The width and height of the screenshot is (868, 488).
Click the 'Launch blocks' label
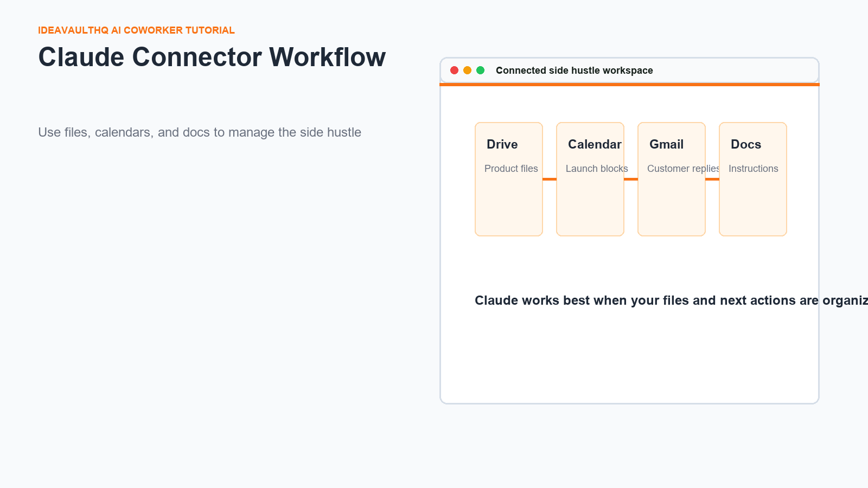597,169
